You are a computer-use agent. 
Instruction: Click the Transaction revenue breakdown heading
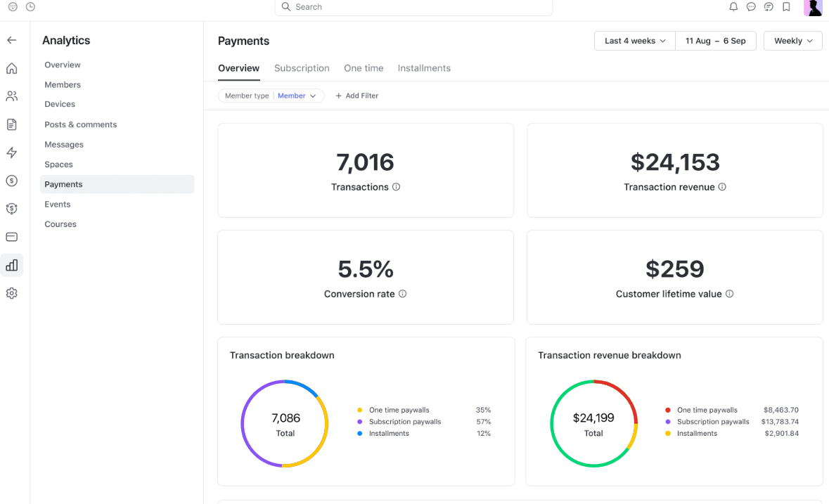click(x=609, y=356)
